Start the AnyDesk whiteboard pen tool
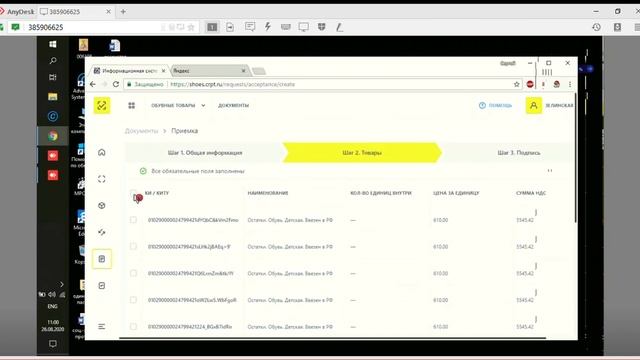 pos(339,27)
